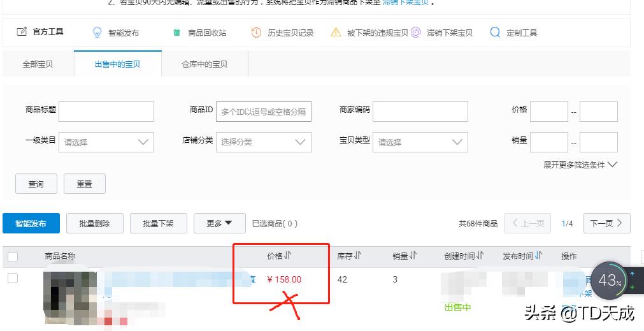Viewport: 644px width, 331px height.
Task: Click the 操作 column header
Action: click(x=569, y=256)
